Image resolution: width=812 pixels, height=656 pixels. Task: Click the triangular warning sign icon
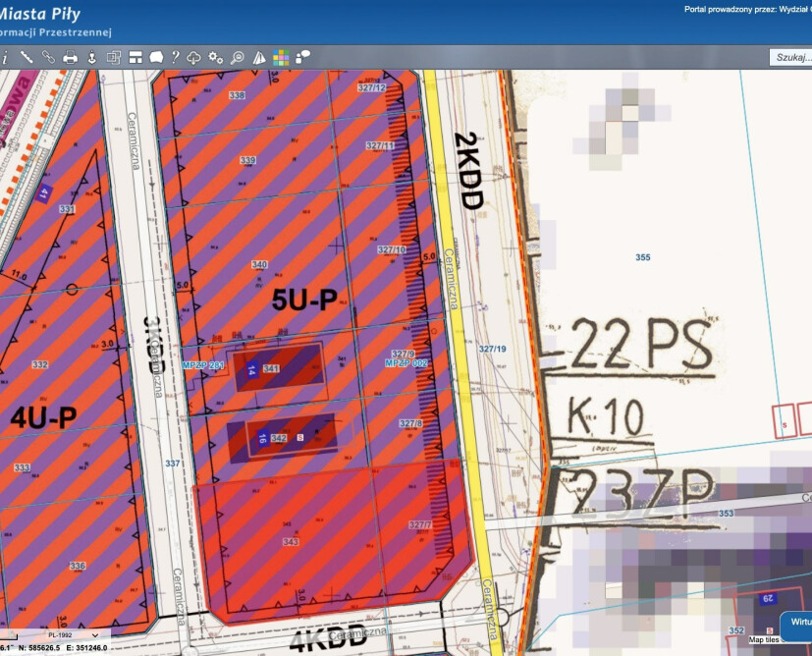point(259,57)
